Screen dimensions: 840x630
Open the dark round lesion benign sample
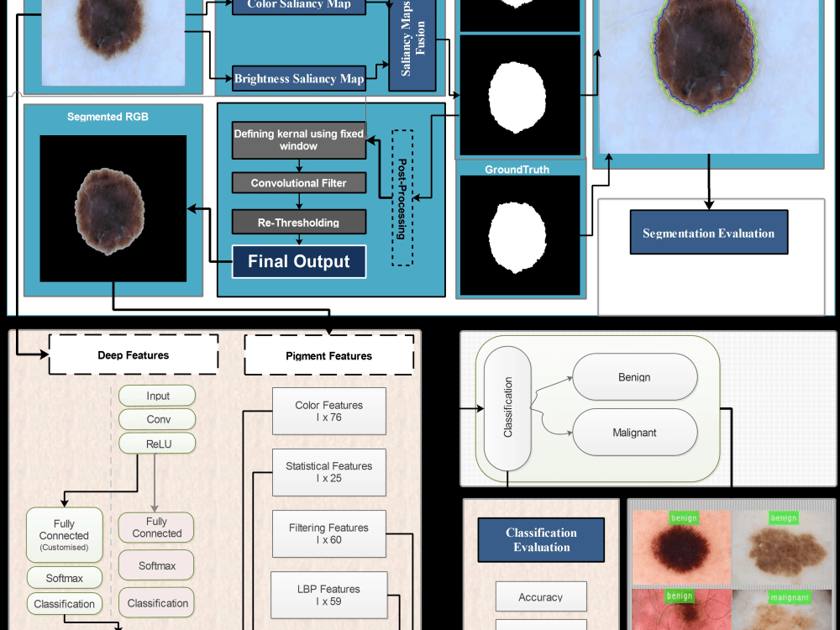(681, 548)
